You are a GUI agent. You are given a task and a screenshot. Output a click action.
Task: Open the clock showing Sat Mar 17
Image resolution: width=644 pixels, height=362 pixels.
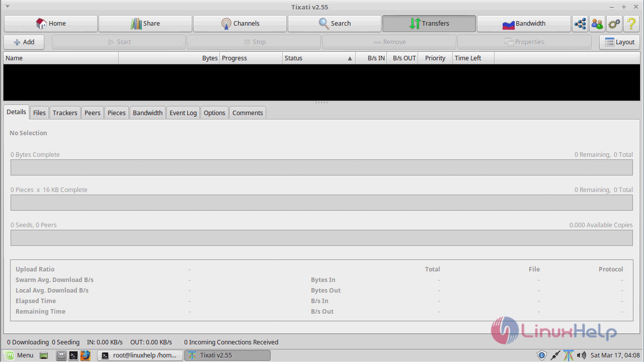615,355
